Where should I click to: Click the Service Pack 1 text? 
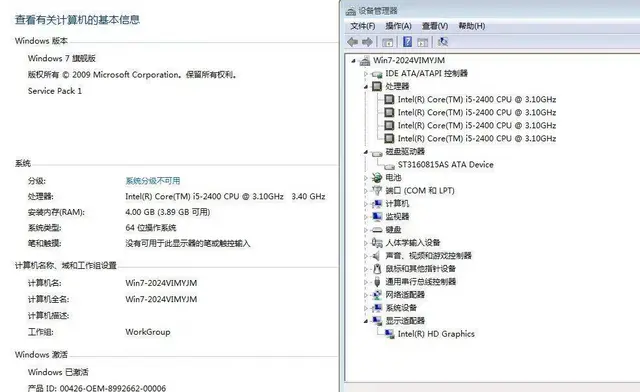pyautogui.click(x=55, y=91)
